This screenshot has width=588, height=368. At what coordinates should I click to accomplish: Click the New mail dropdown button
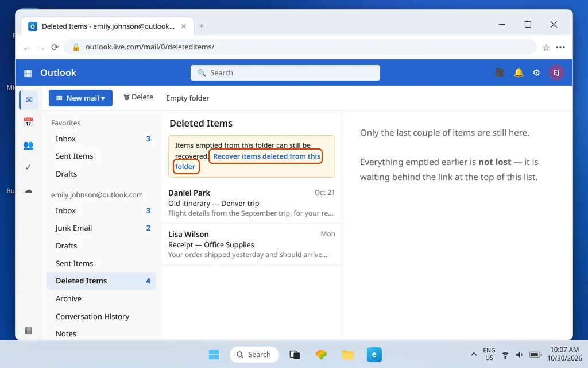(x=80, y=98)
